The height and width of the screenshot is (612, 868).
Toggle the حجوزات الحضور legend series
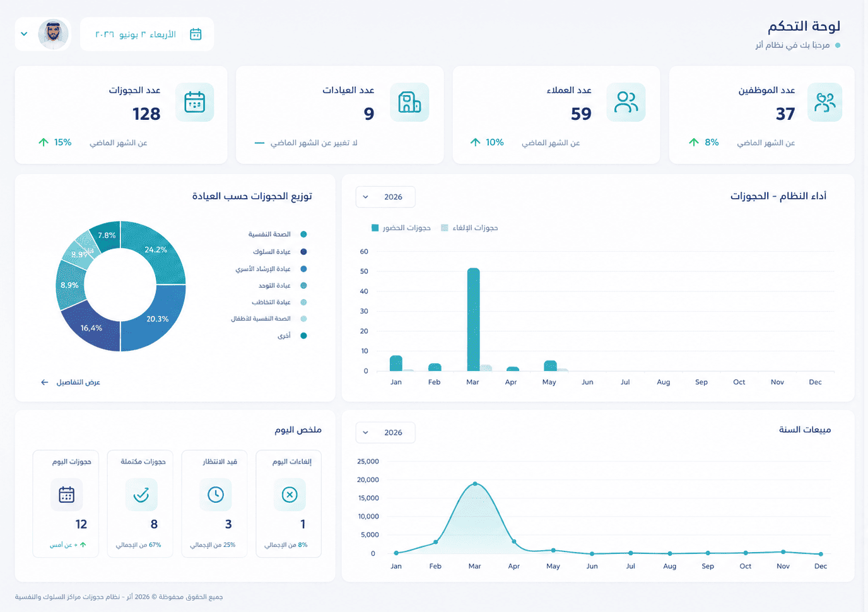(x=401, y=228)
